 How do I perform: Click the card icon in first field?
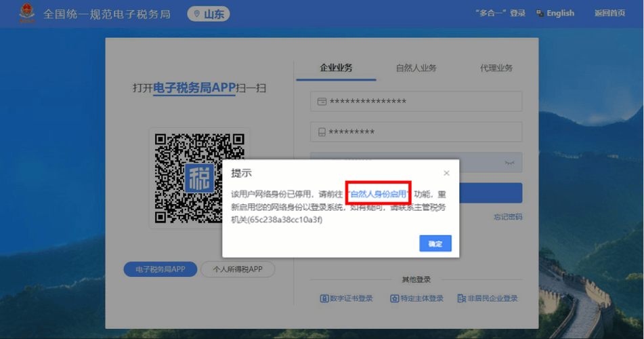(x=322, y=101)
